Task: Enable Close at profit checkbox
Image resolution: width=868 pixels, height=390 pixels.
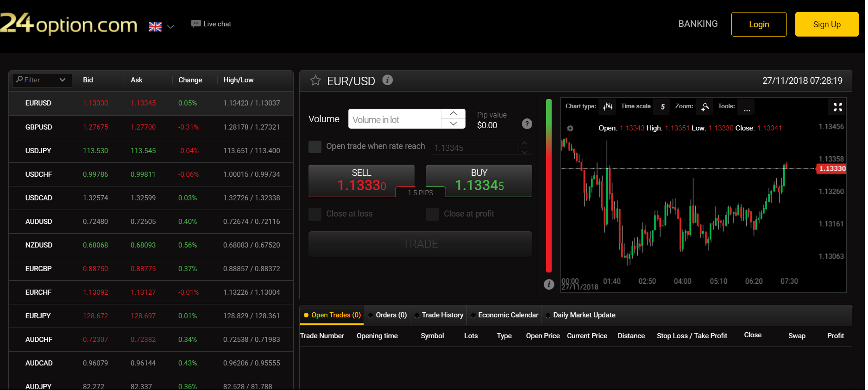Action: [x=433, y=214]
